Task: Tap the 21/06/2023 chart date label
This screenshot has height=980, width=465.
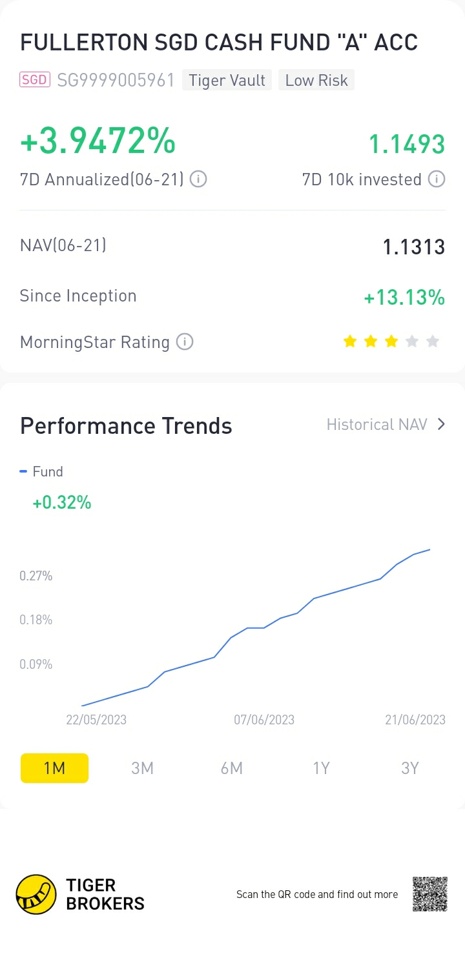Action: [415, 719]
